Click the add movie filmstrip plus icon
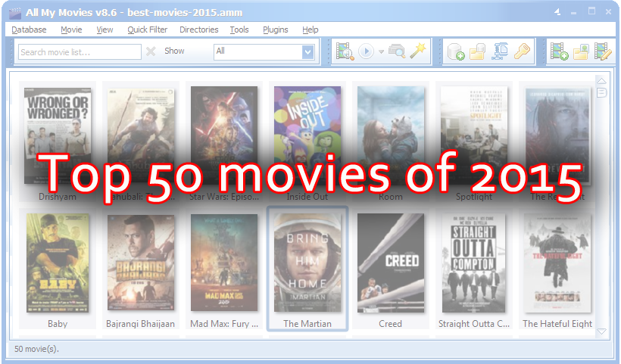The image size is (621, 364). 559,51
